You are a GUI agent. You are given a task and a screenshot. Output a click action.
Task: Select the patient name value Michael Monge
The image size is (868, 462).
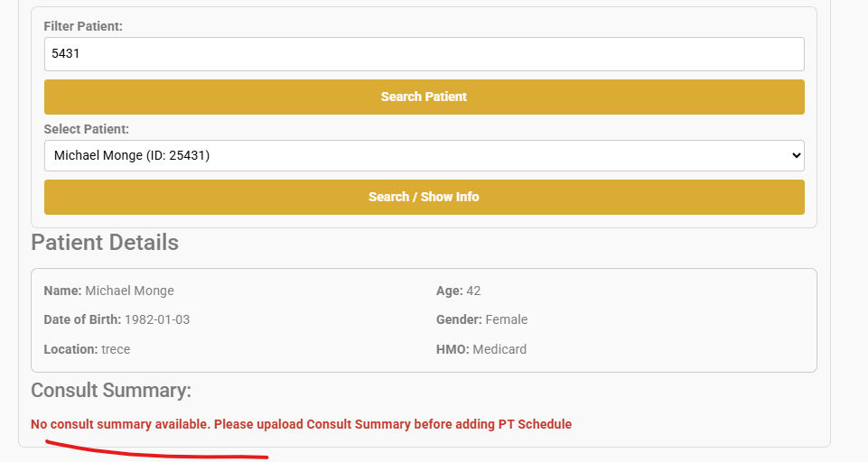click(129, 291)
